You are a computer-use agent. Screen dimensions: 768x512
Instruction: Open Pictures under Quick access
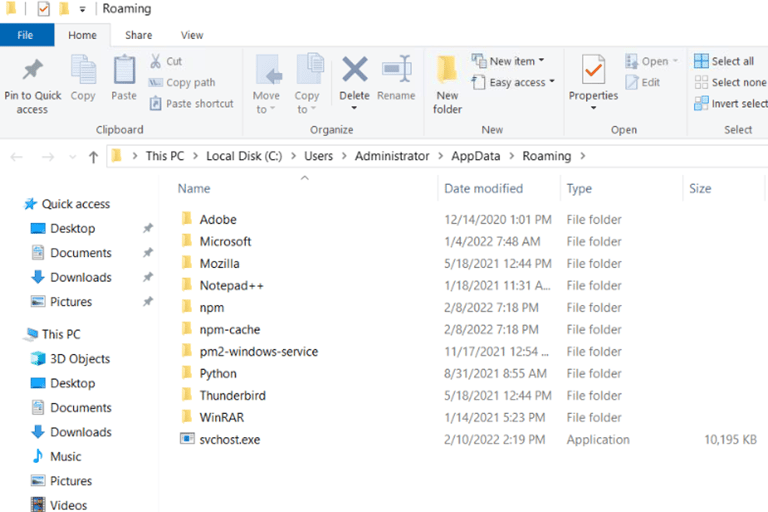pyautogui.click(x=71, y=302)
